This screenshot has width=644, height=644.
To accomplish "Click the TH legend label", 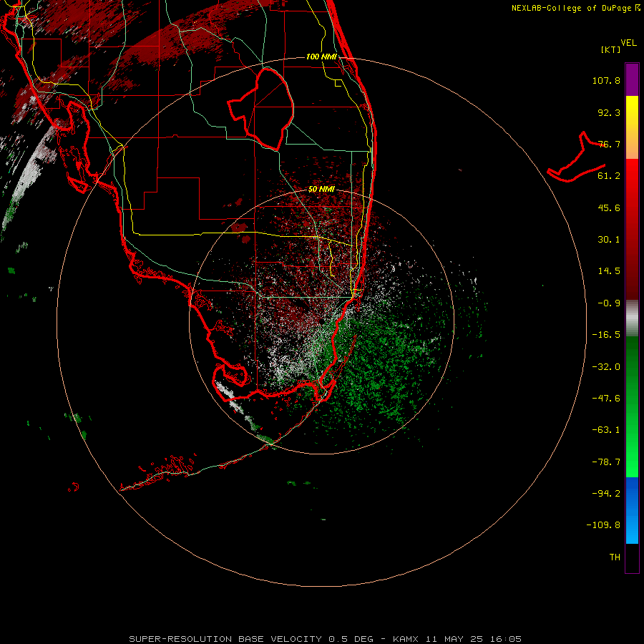I will [x=615, y=557].
